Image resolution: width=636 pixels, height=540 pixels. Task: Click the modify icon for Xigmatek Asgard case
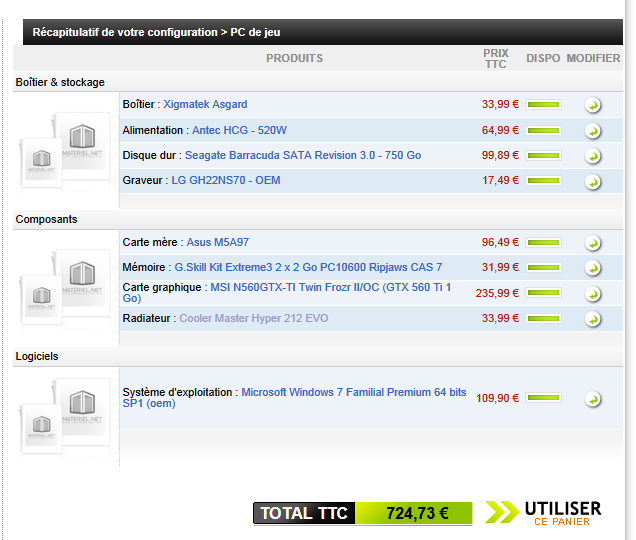(x=593, y=105)
